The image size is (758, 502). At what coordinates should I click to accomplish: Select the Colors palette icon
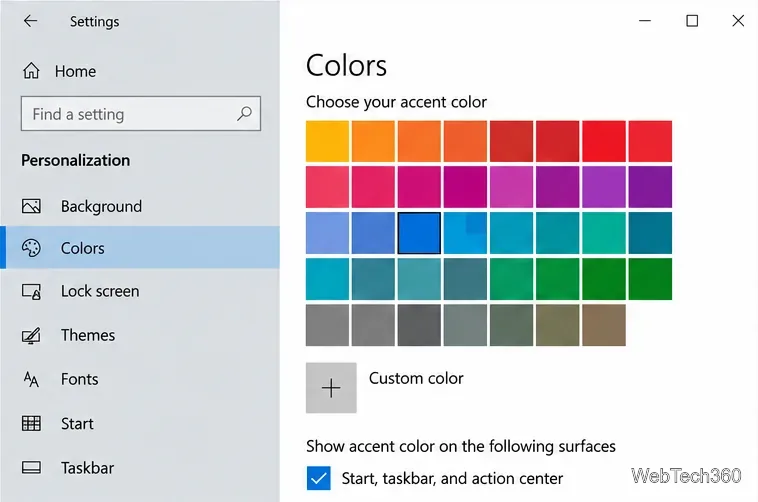31,248
